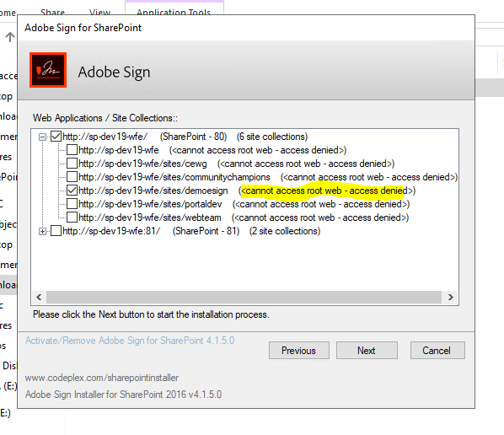Collapse the SharePoint - 80 tree node
The height and width of the screenshot is (435, 504).
click(x=42, y=137)
